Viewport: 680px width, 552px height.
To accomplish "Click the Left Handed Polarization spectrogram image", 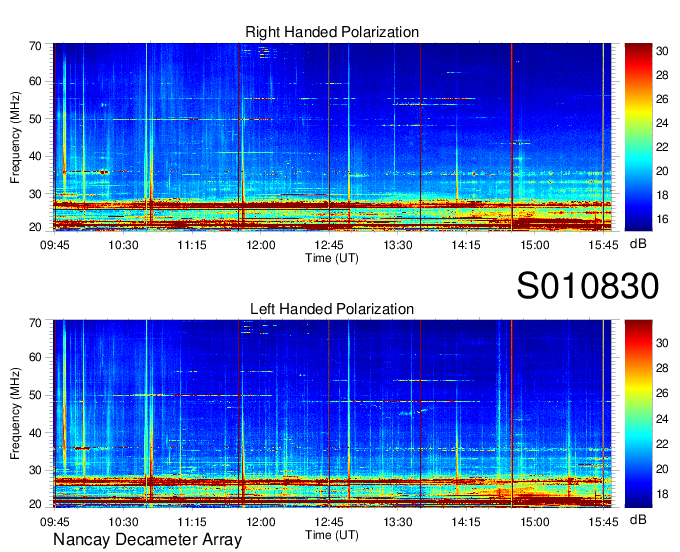I will 332,414.
